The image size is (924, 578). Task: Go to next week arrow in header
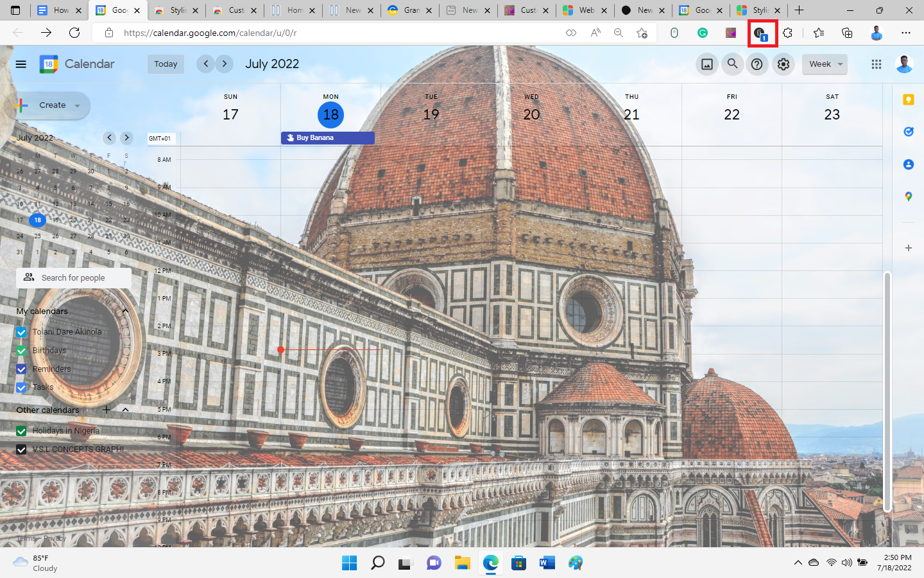click(x=225, y=64)
